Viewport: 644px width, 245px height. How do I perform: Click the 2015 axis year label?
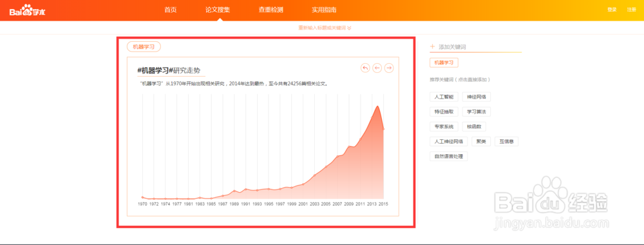coord(383,204)
